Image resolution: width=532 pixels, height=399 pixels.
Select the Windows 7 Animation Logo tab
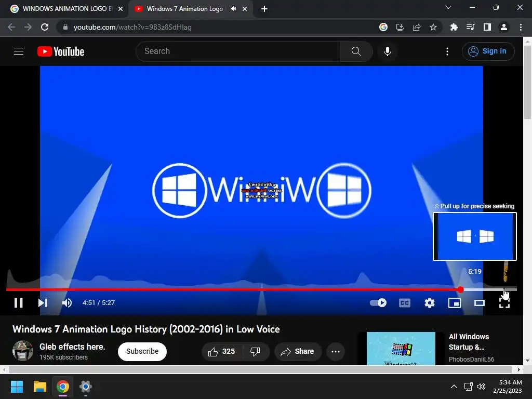point(185,9)
